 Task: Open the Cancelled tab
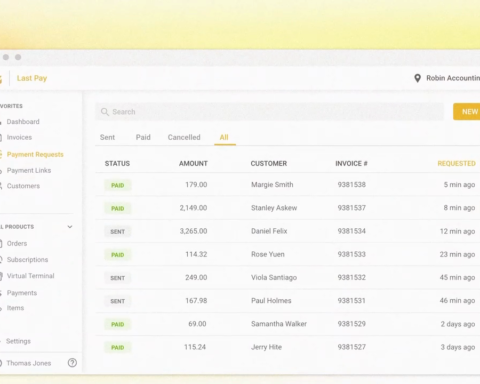pos(184,137)
